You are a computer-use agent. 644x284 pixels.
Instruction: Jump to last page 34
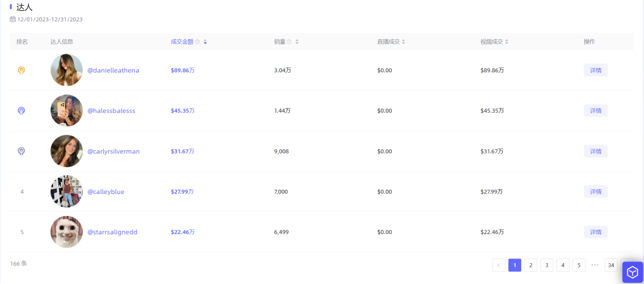(611, 265)
